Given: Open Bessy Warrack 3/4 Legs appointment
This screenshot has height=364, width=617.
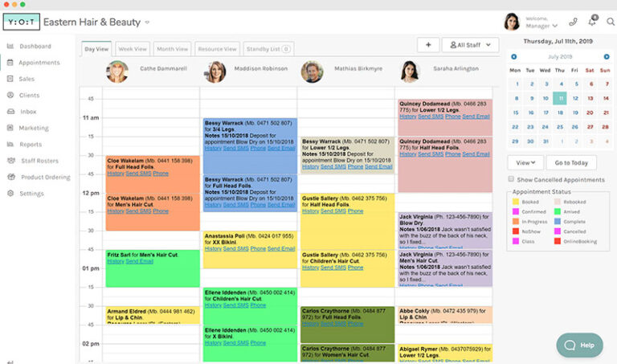Looking at the screenshot, I should click(250, 145).
